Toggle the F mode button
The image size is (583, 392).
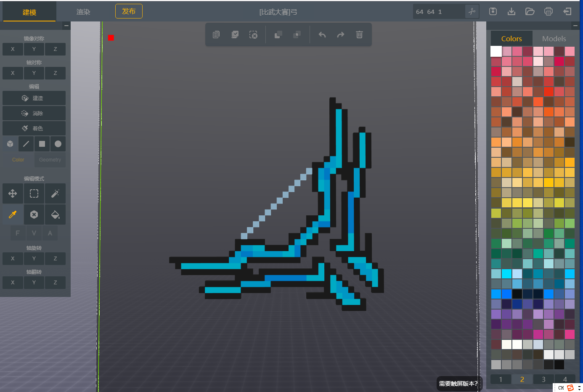(18, 233)
